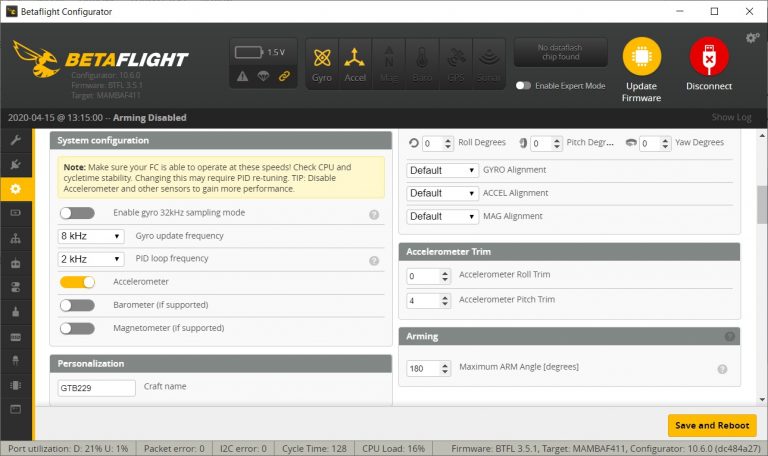Click the vertical scrollbar thumb

pos(762,205)
